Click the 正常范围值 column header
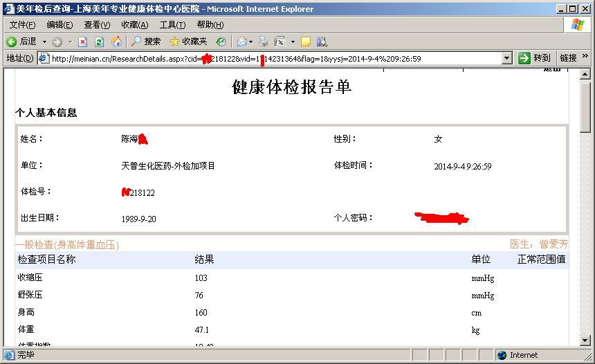Screen dimensions: 595x364 (542, 260)
